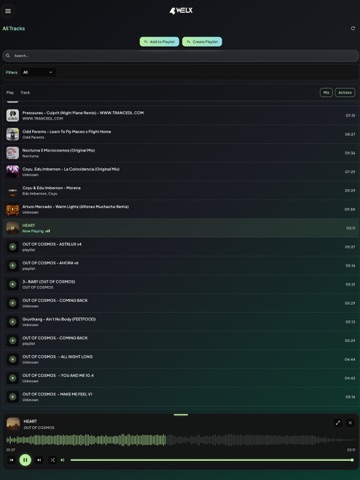Viewport: 360px width, 480px height.
Task: Click the Mix button
Action: click(x=326, y=93)
